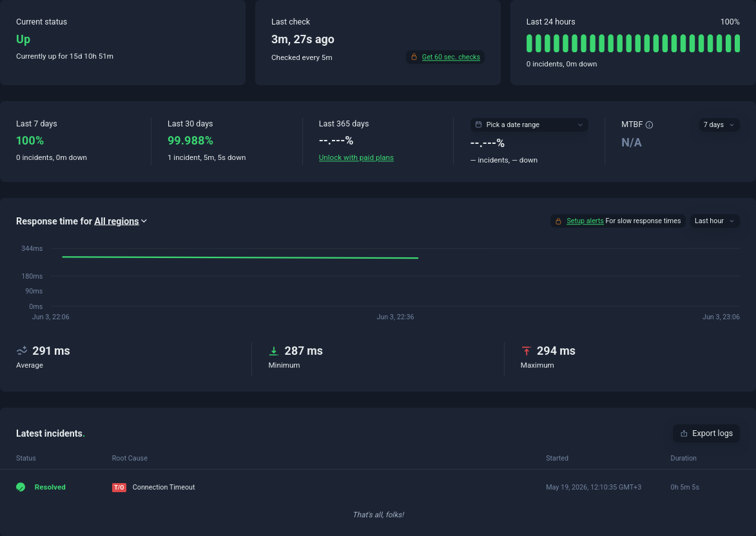
Task: Click the red T/O timeout badge
Action: point(119,487)
